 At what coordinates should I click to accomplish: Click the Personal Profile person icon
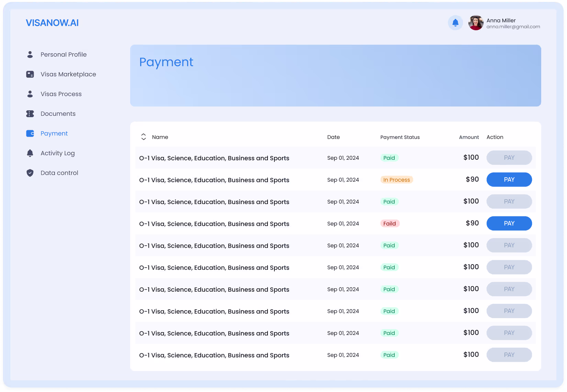click(x=30, y=55)
